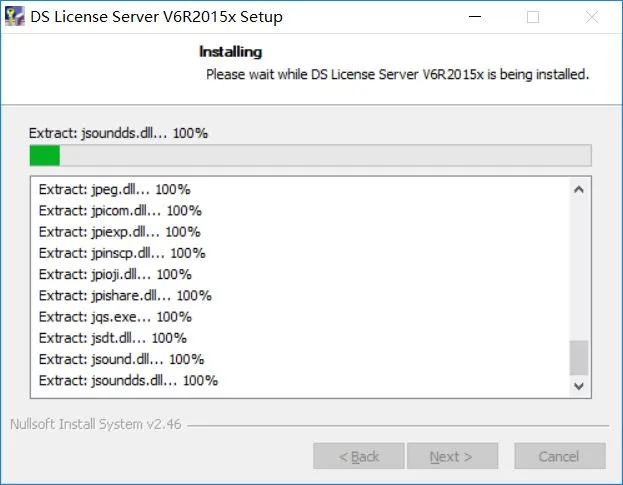Click the DS License Server setup icon
The width and height of the screenshot is (623, 485).
point(15,16)
